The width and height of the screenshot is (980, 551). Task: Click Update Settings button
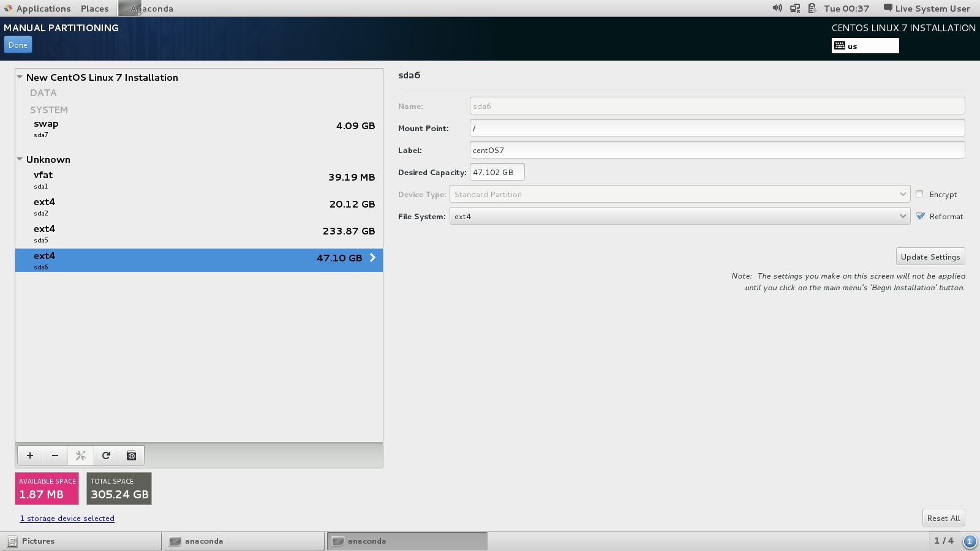(930, 257)
